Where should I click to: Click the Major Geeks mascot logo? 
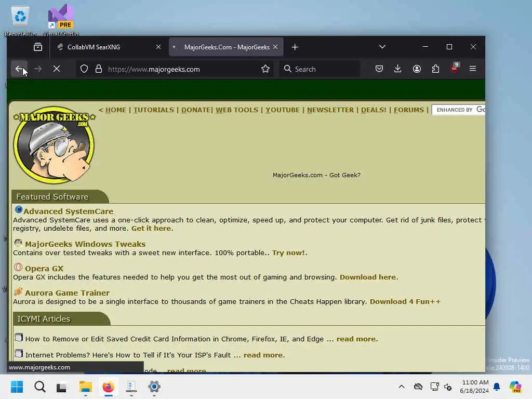(x=54, y=145)
